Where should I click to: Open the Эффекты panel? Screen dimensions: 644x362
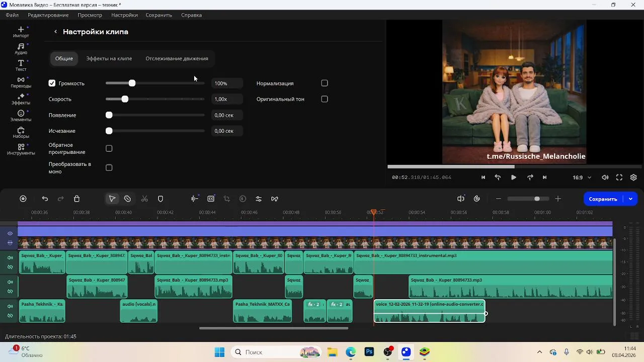[x=21, y=99]
